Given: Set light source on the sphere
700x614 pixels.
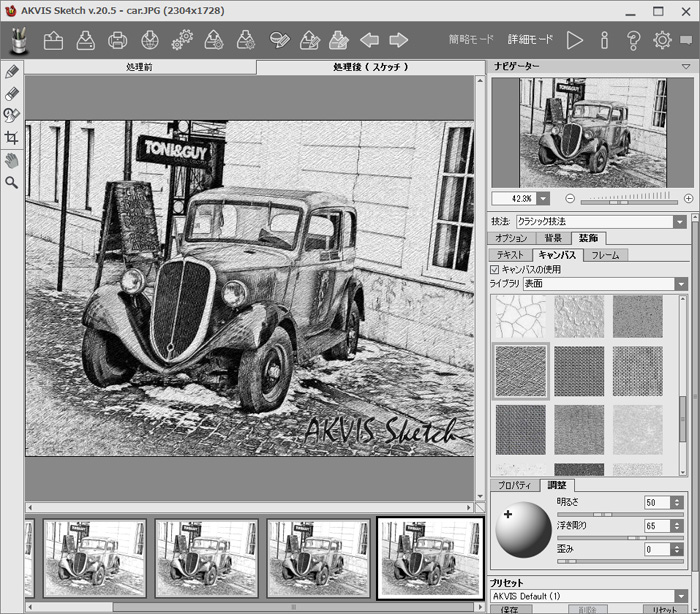Looking at the screenshot, I should tap(523, 530).
